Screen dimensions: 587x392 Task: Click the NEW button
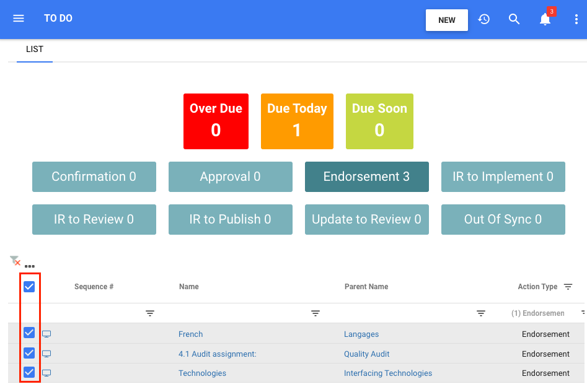446,20
